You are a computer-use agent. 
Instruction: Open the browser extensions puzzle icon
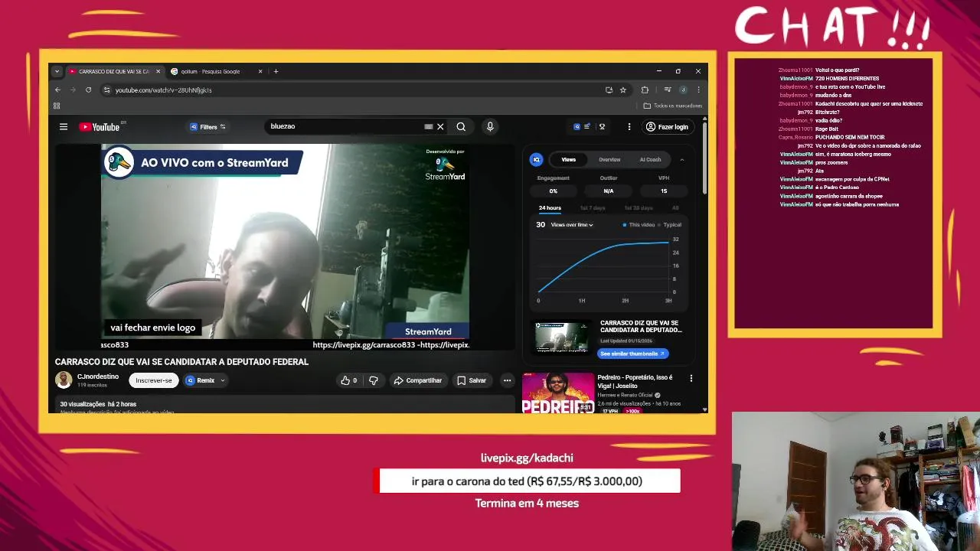645,90
